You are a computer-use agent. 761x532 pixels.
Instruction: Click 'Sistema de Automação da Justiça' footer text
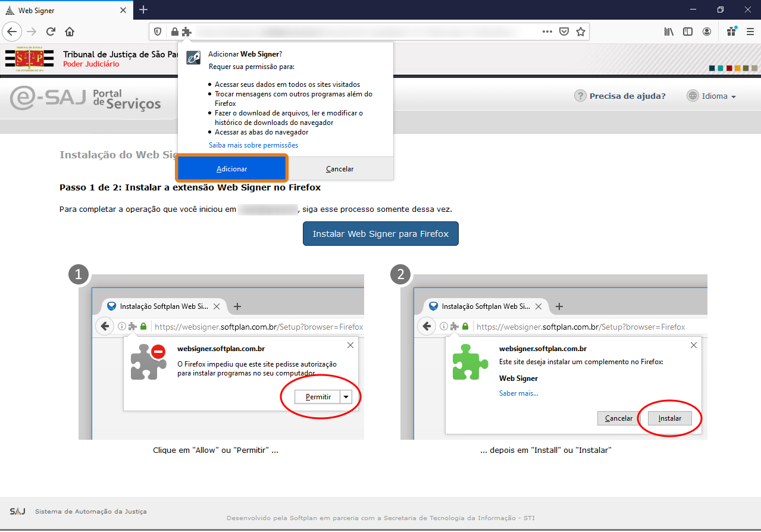click(x=90, y=512)
